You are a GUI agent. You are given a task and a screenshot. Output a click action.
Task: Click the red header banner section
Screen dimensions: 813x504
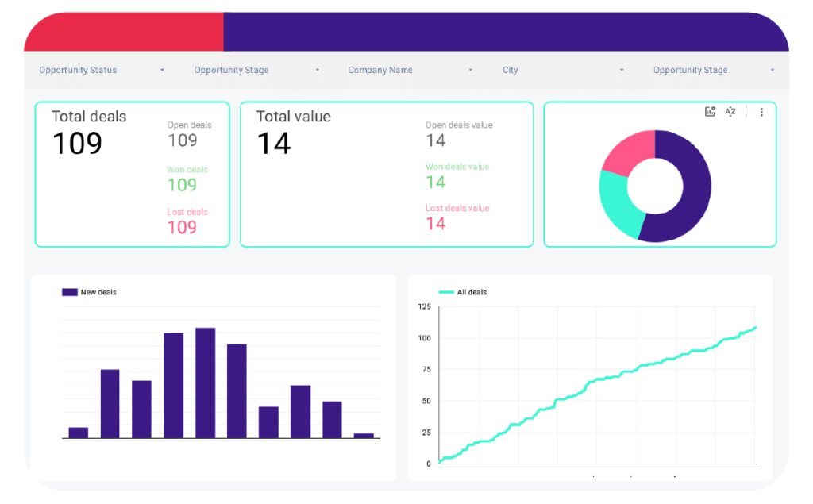pos(124,33)
